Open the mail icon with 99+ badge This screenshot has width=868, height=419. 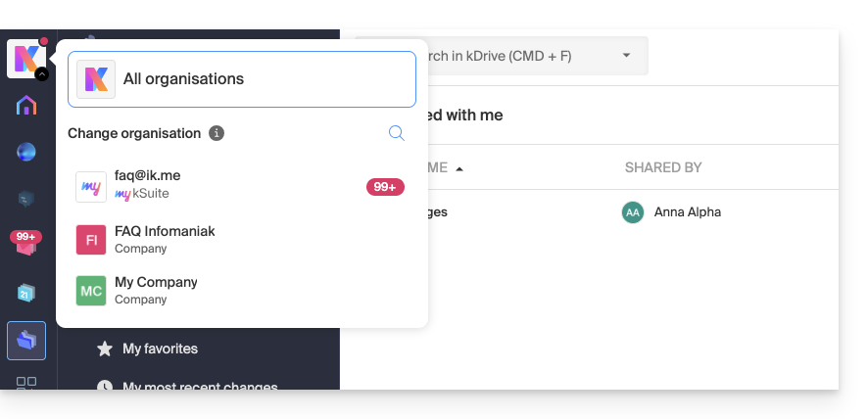tap(25, 245)
